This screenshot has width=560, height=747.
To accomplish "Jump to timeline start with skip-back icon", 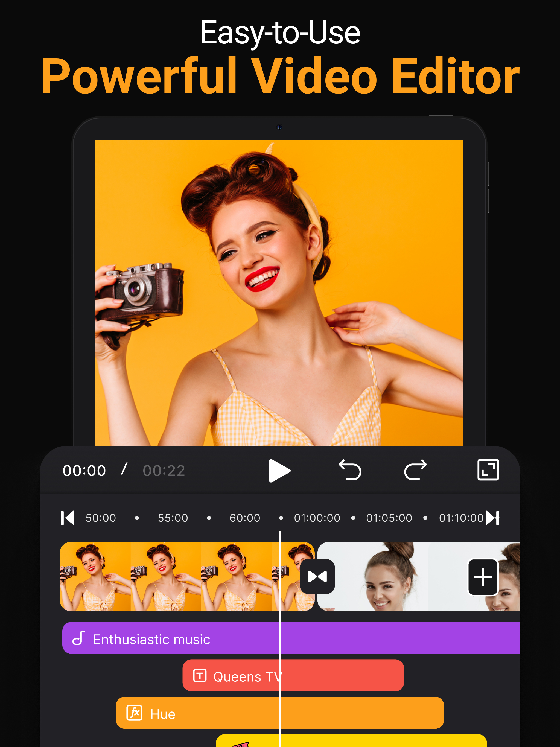I will [68, 518].
